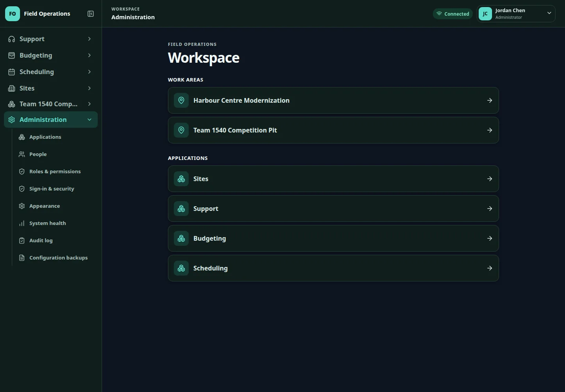Open the Team 1540 Competition Pit work area

334,130
